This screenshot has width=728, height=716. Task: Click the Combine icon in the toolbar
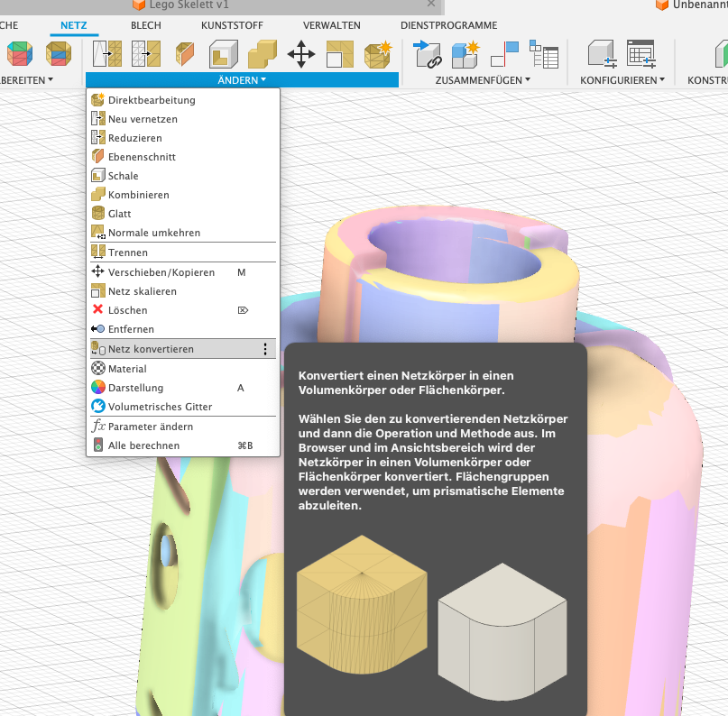[263, 54]
